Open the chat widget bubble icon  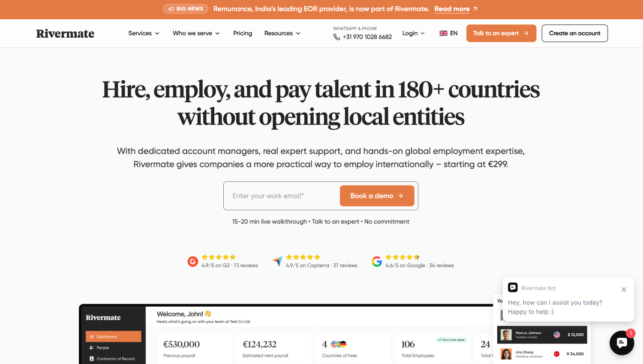tap(622, 343)
